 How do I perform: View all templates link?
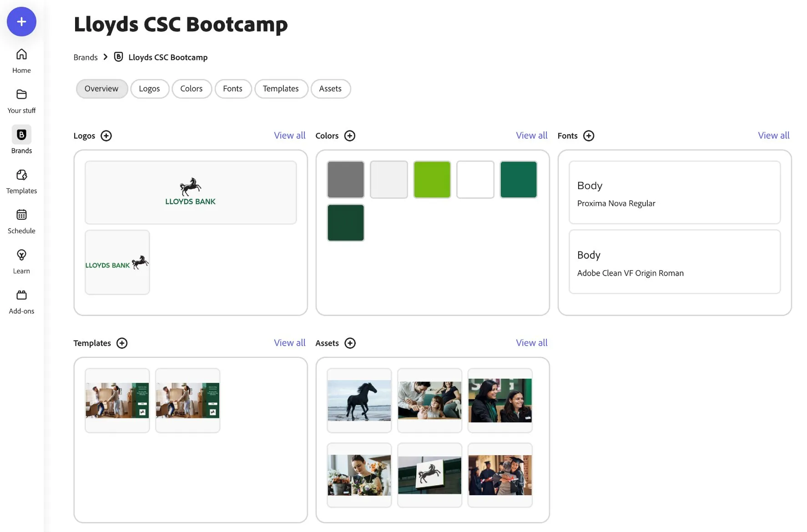pyautogui.click(x=290, y=343)
